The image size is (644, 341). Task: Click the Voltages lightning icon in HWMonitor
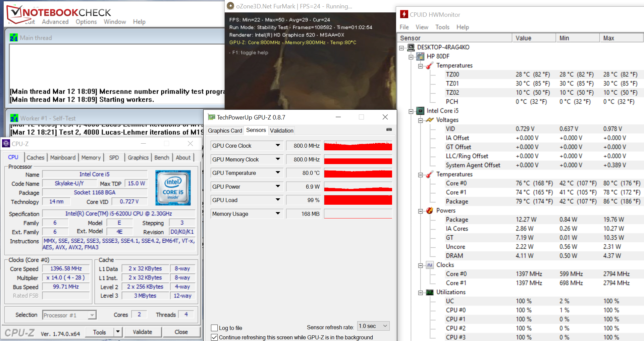coord(430,120)
